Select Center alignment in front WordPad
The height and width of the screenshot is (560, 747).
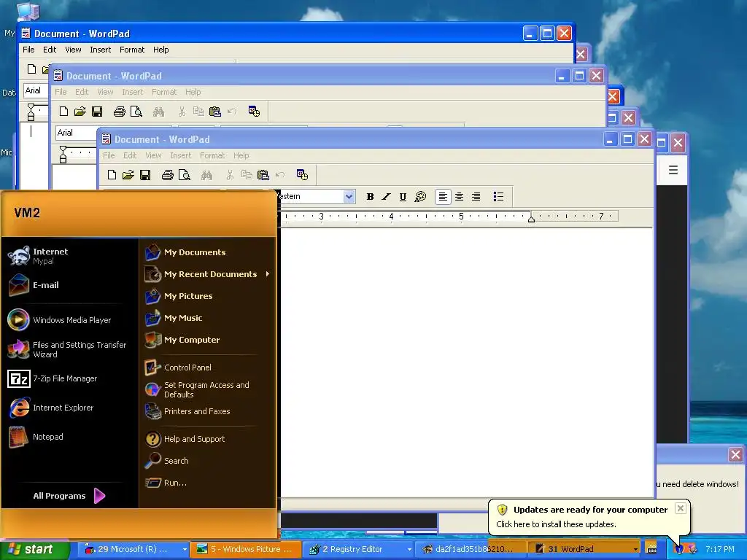pos(460,197)
